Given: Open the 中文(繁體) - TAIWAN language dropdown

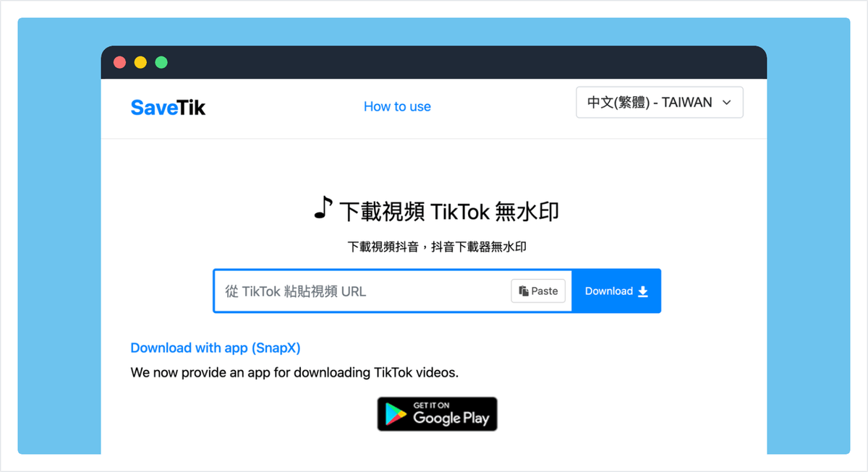Looking at the screenshot, I should pos(659,102).
